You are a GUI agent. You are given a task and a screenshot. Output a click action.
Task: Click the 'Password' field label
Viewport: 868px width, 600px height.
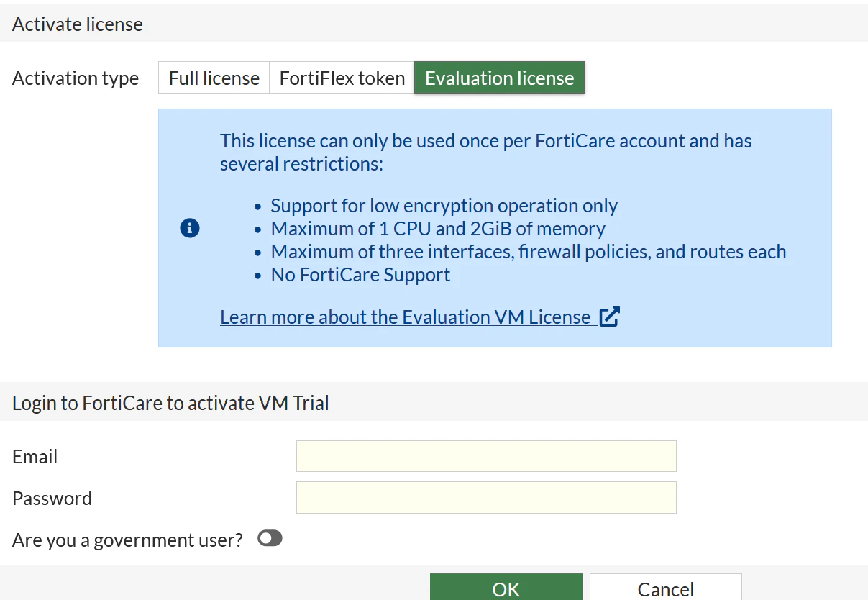52,498
